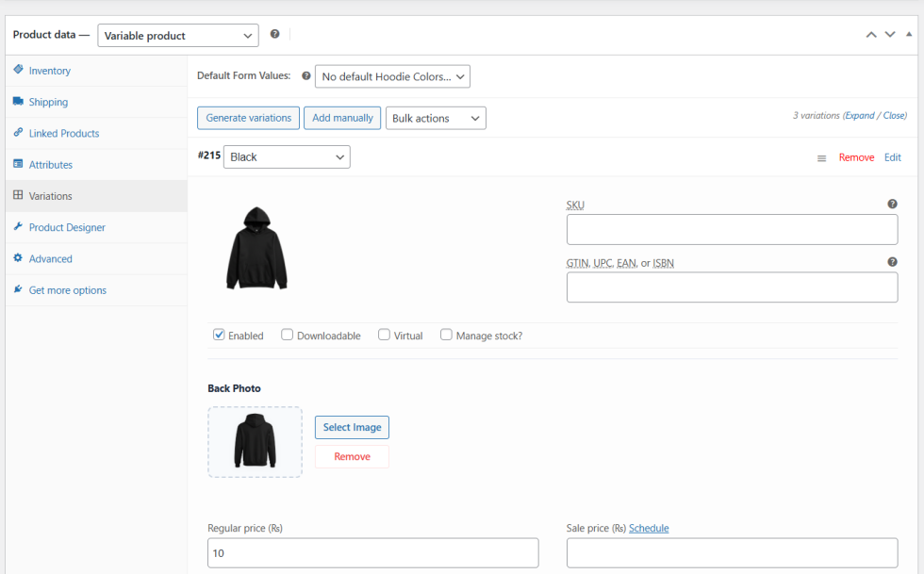Enable the Downloadable checkbox

click(287, 334)
